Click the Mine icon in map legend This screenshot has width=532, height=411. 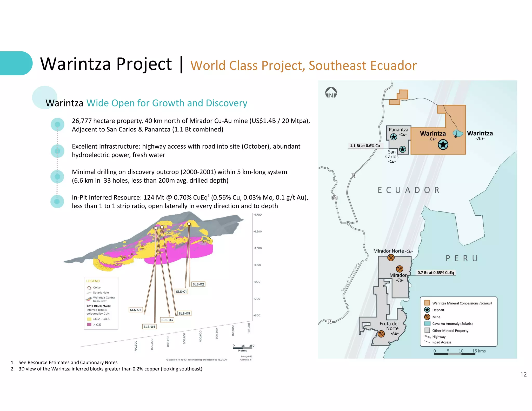pyautogui.click(x=427, y=317)
